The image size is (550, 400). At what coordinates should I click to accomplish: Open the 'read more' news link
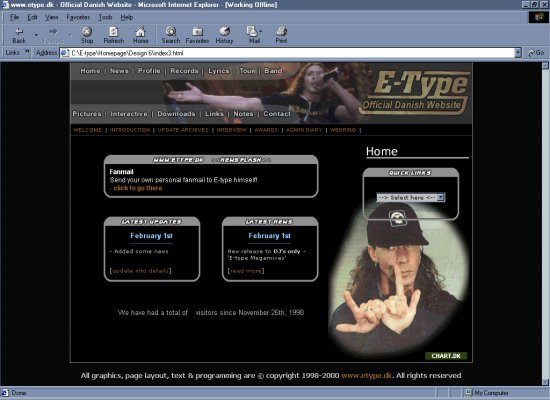[246, 271]
